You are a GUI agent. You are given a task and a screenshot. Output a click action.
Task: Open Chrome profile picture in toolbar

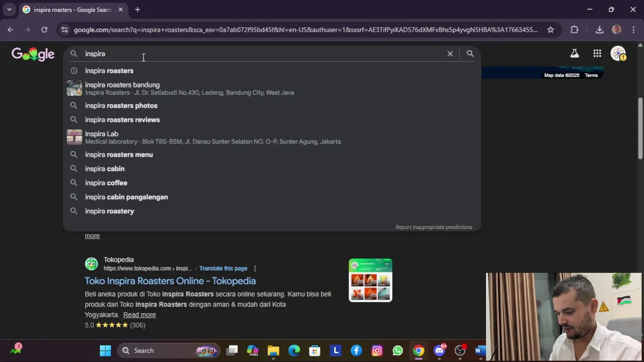click(x=616, y=30)
